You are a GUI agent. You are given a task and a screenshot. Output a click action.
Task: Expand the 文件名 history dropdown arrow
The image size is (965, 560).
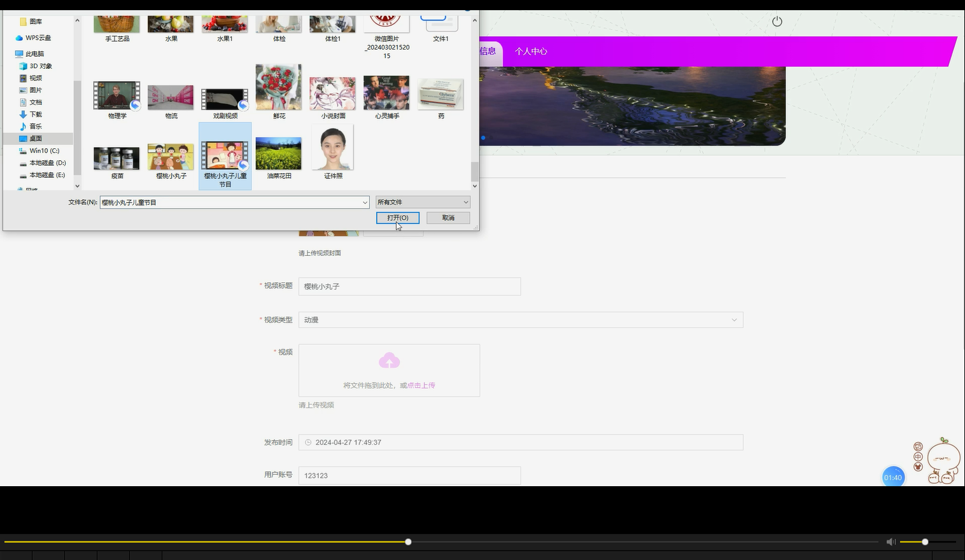(x=365, y=202)
